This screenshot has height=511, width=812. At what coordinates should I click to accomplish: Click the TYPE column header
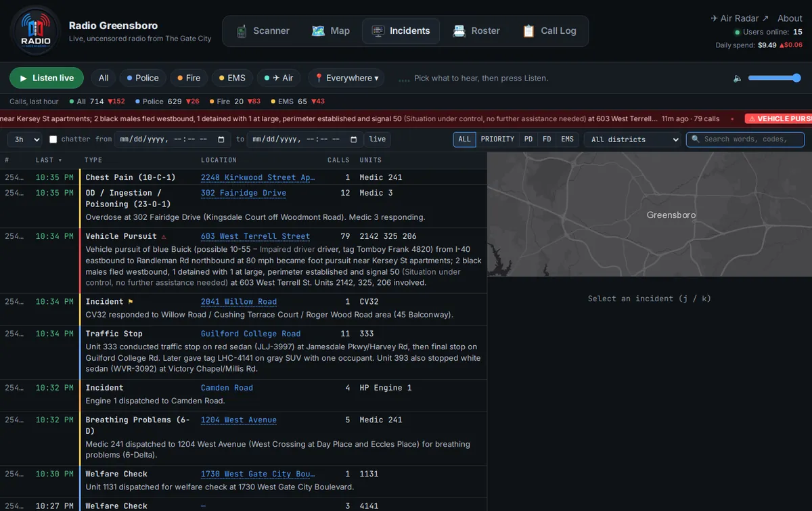(x=93, y=160)
